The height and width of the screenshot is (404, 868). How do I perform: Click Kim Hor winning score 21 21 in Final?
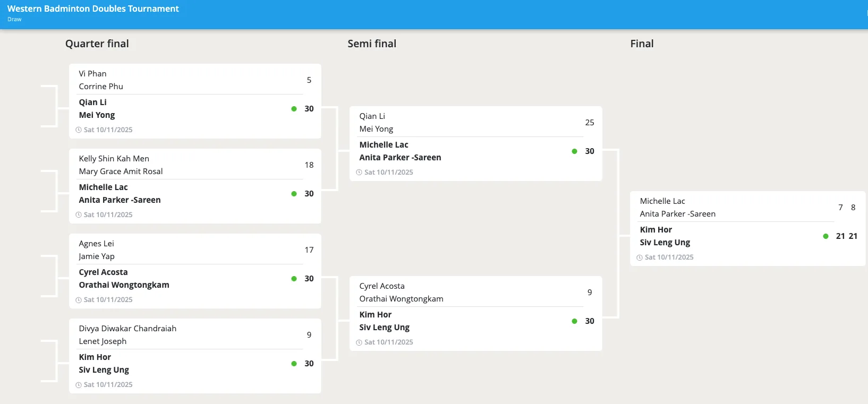tap(846, 236)
